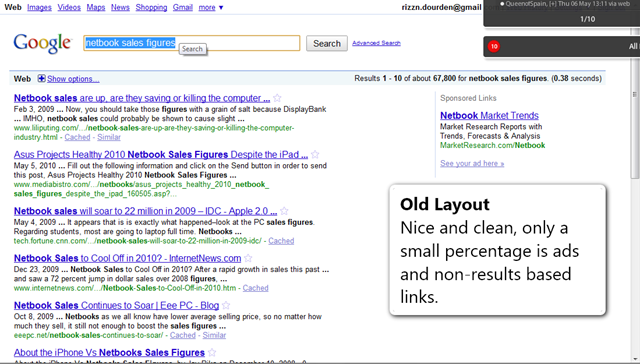This screenshot has height=364, width=640.
Task: Open Netbook Sales to Cool Off in 2010 result
Action: tap(127, 258)
